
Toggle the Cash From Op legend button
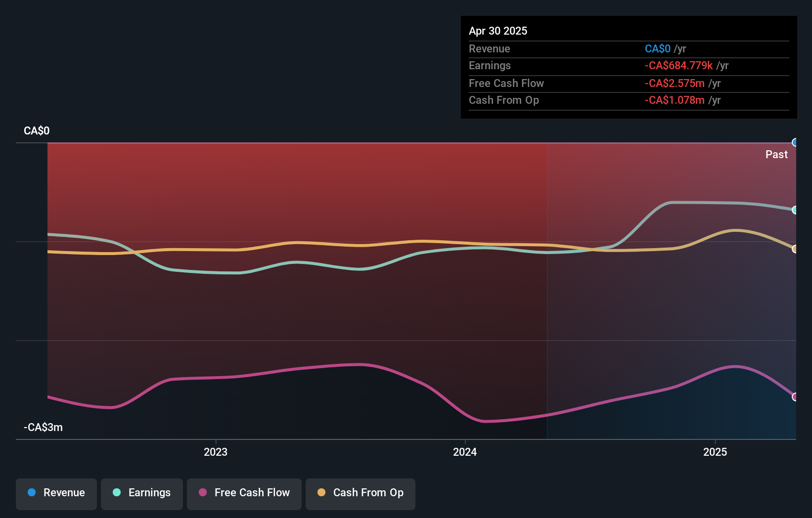(x=361, y=494)
